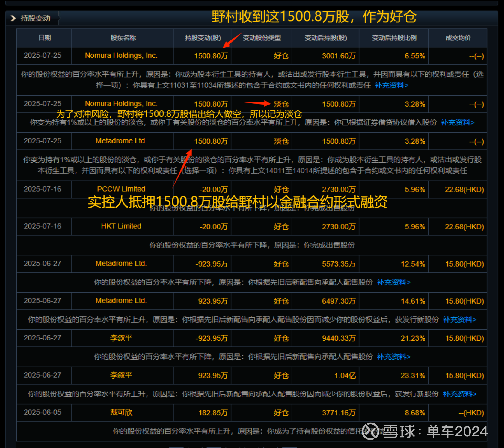Click the 23.31% holding ratio
This screenshot has width=504, height=448.
click(x=413, y=376)
